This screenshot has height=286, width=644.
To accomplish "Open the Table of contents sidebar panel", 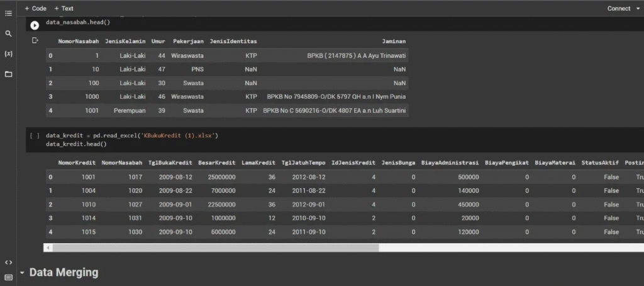I will (8, 13).
